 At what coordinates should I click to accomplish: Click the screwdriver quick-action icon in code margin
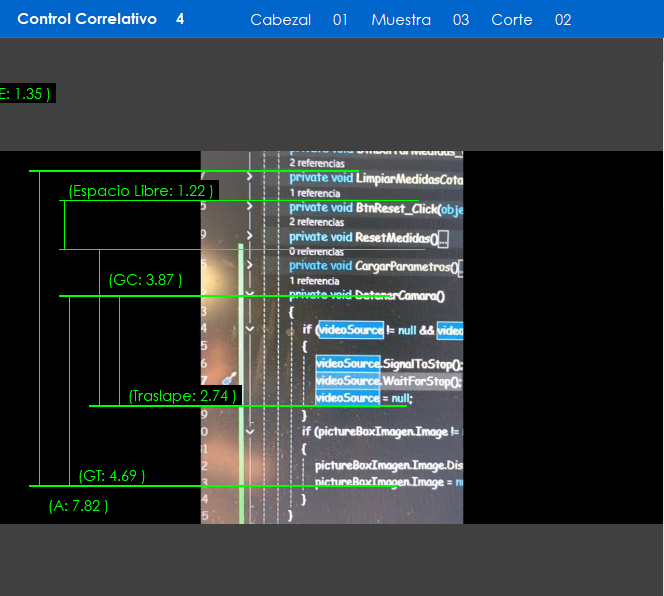point(229,379)
